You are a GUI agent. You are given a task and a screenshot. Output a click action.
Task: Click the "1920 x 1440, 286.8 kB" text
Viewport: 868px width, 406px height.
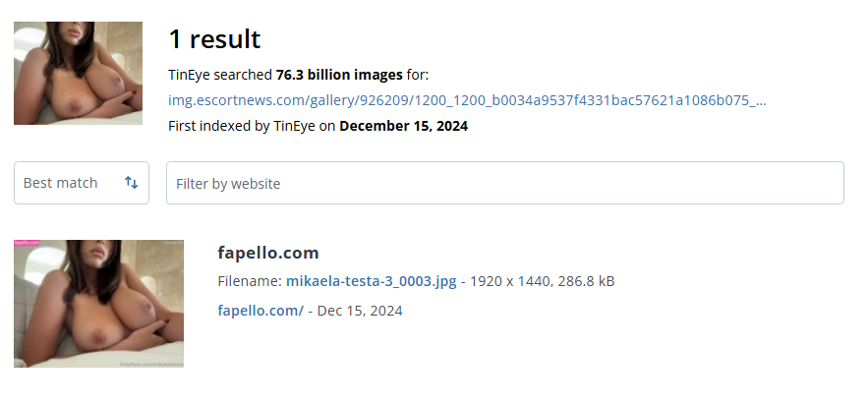[x=543, y=282]
